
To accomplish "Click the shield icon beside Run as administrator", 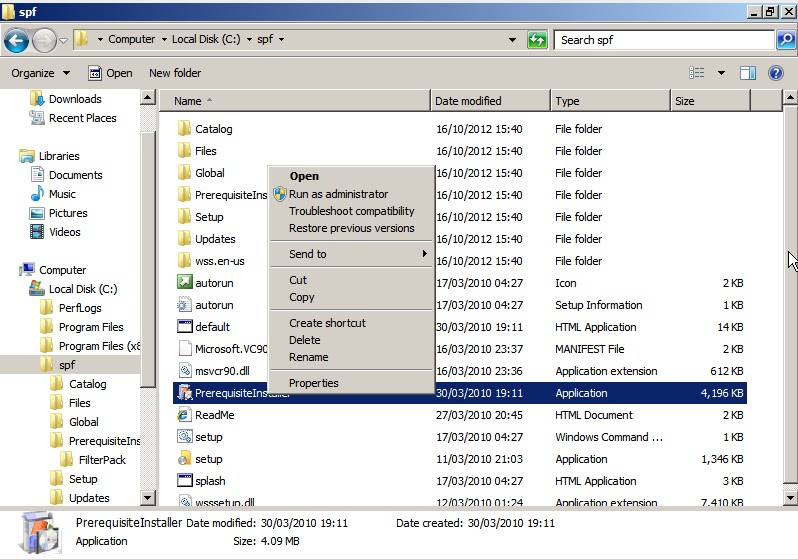I will tap(279, 194).
